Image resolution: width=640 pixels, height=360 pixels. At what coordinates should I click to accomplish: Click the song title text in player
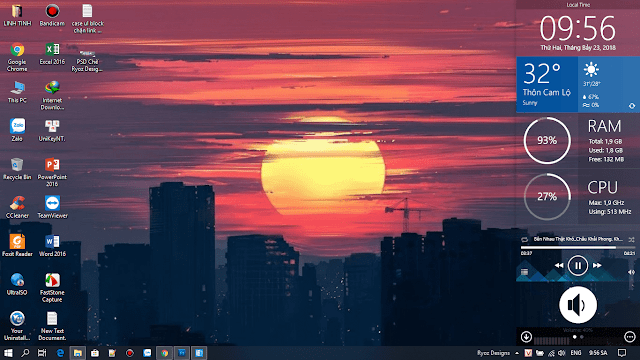578,239
